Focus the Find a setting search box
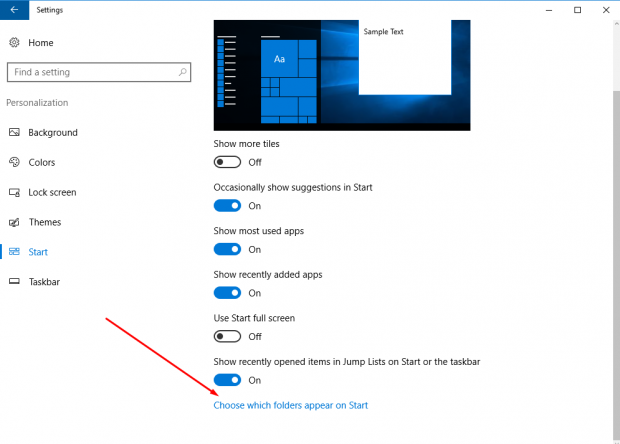The height and width of the screenshot is (444, 620). (99, 72)
